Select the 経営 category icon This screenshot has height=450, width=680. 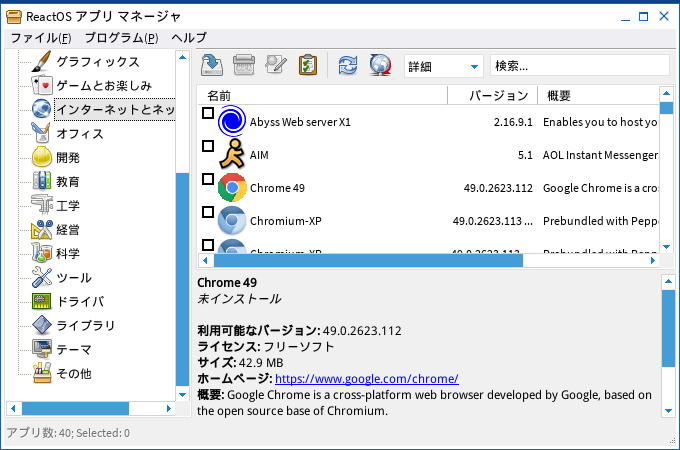[x=42, y=229]
